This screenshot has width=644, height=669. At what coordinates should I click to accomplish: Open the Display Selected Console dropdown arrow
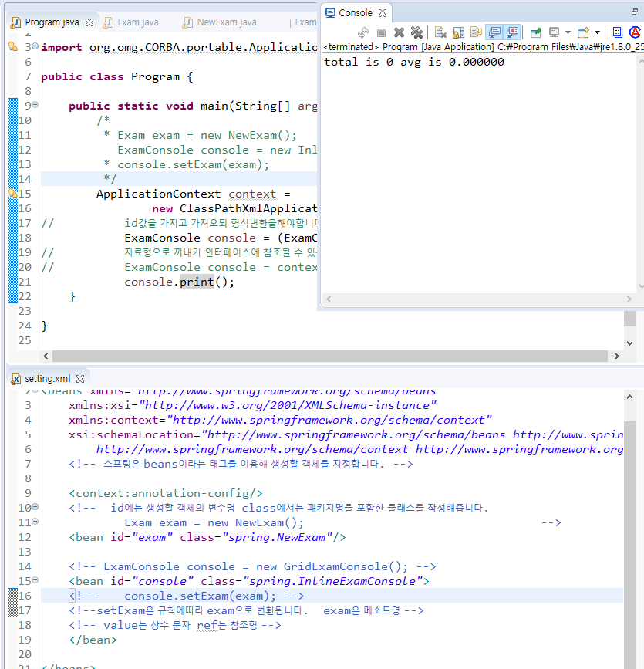[x=568, y=32]
